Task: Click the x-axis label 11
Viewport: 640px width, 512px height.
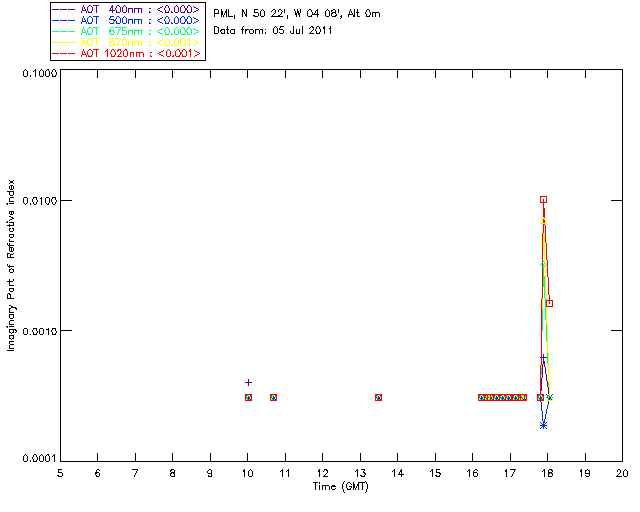Action: click(285, 473)
